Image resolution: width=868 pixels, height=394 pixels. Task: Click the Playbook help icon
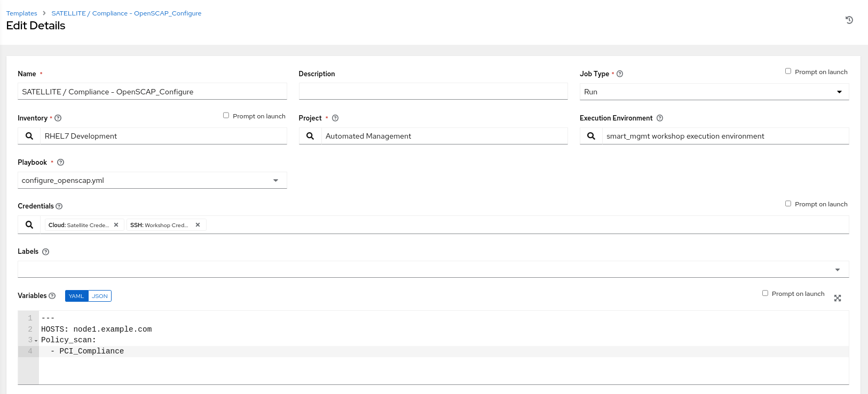point(60,163)
